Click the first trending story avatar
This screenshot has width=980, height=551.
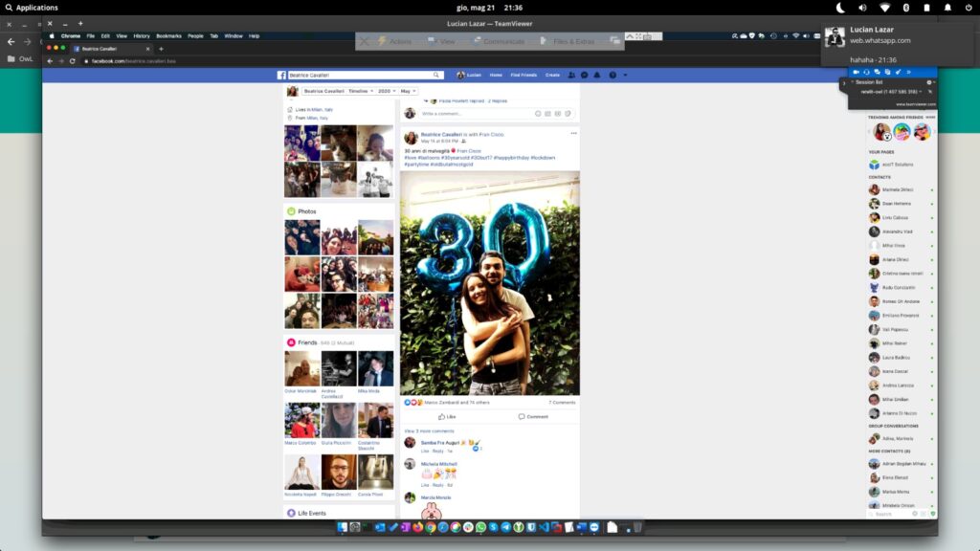point(881,132)
